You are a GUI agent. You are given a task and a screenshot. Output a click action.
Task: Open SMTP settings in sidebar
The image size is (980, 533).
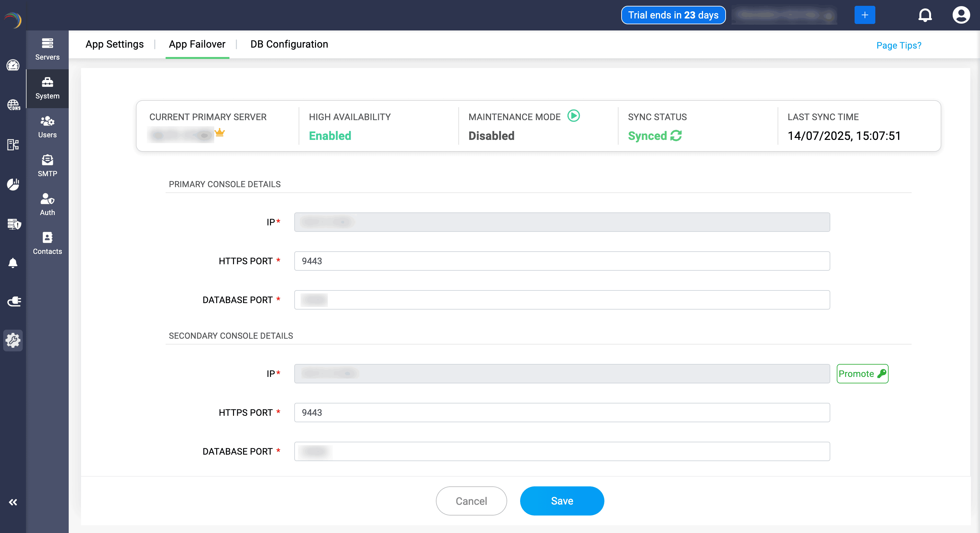[47, 166]
